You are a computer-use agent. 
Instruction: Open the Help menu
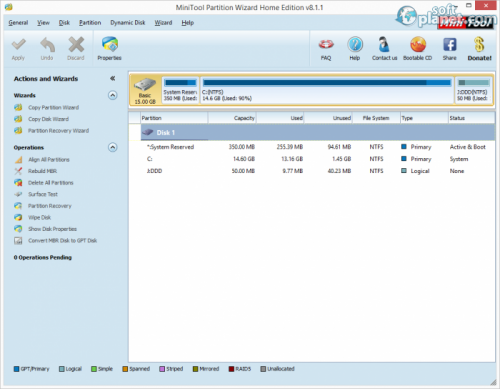(188, 23)
